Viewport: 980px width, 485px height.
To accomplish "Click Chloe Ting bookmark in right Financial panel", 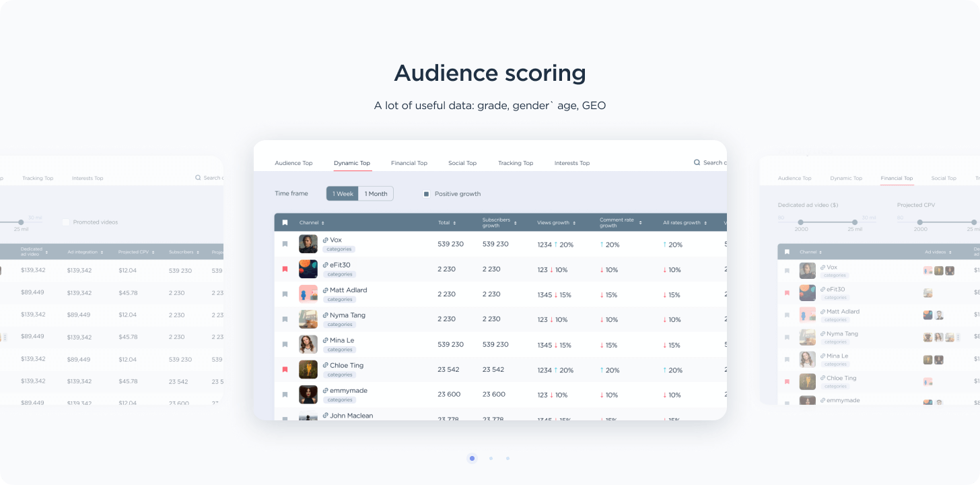I will tap(787, 382).
